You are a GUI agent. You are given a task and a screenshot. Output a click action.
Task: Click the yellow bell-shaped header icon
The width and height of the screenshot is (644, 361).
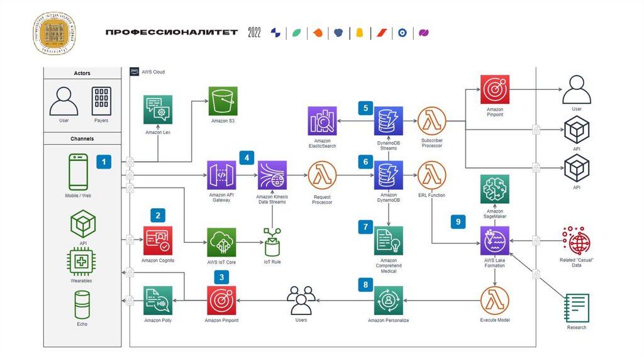click(x=360, y=33)
